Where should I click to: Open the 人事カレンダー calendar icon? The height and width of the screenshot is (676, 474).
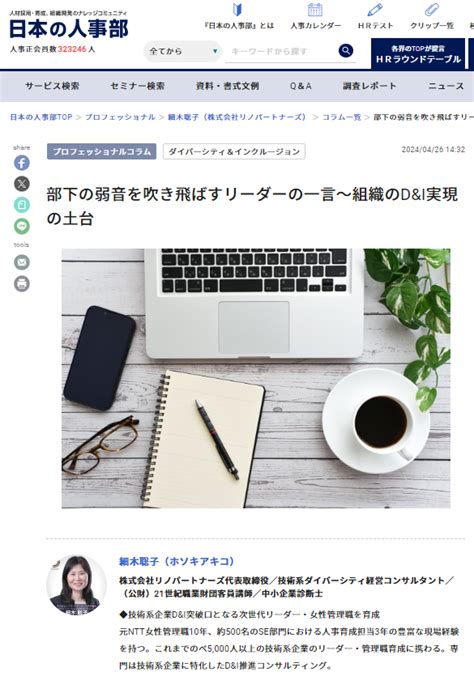(315, 9)
